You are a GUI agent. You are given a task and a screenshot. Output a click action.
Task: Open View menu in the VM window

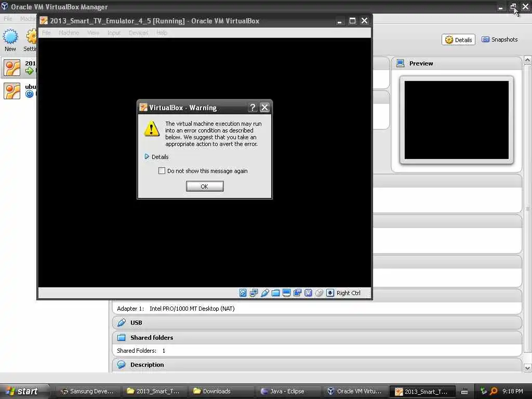(x=94, y=33)
